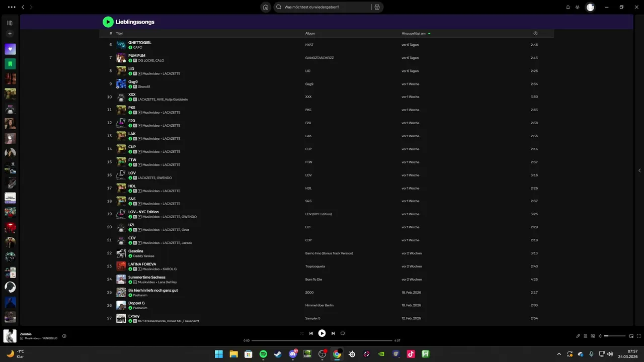The image size is (644, 362).
Task: Open album Tropicoqueta link
Action: (x=315, y=266)
